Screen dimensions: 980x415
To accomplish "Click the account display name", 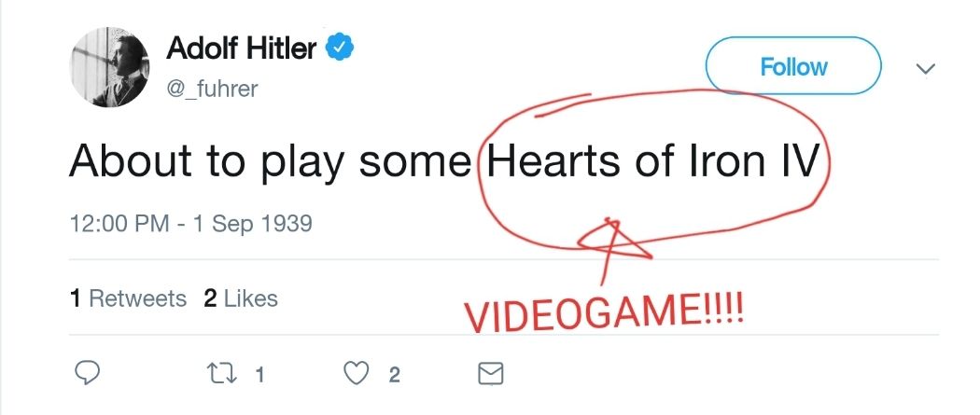I will click(241, 49).
